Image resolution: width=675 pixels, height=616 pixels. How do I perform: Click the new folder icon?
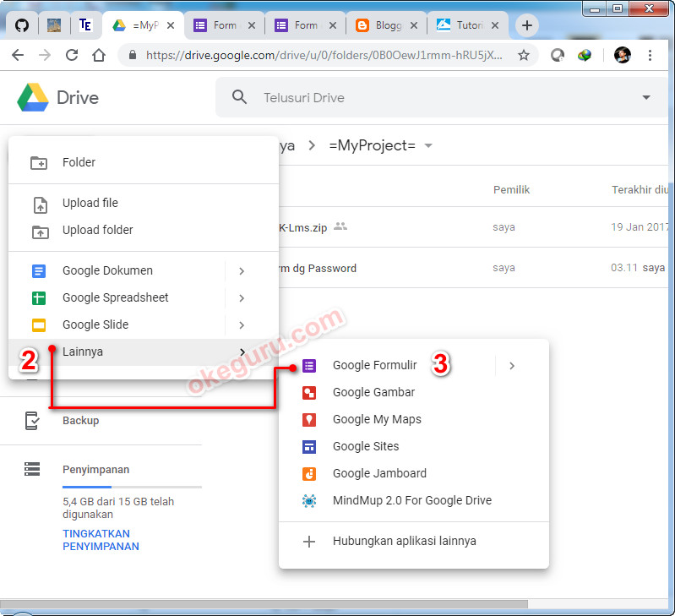tap(39, 163)
